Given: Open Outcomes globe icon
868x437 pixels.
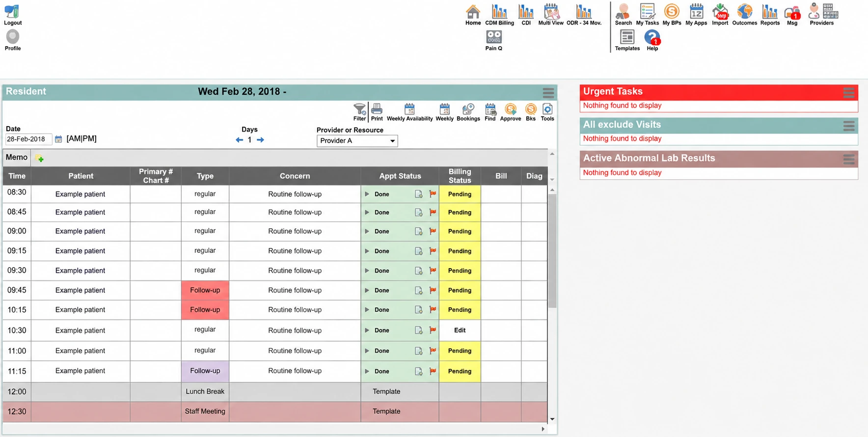Looking at the screenshot, I should coord(745,11).
